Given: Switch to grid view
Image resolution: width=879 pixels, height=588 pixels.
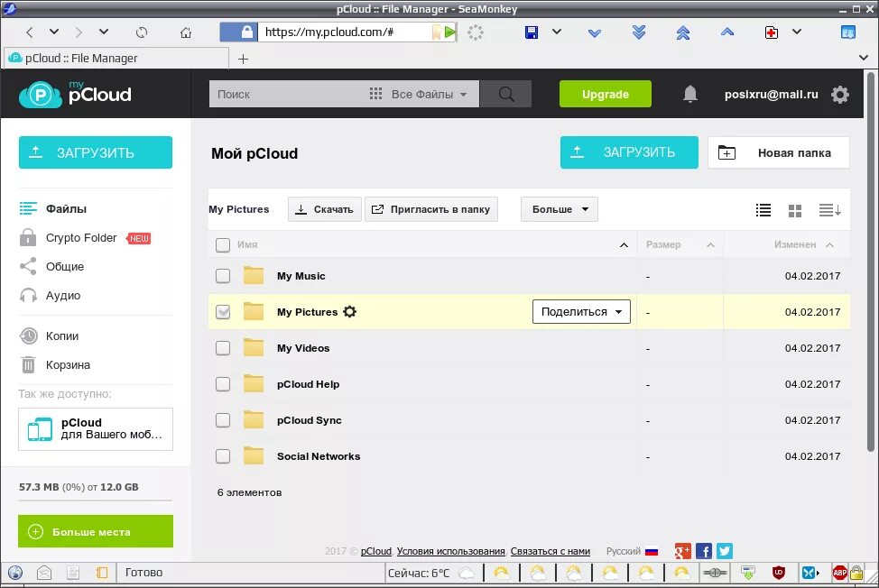Looking at the screenshot, I should click(x=795, y=210).
